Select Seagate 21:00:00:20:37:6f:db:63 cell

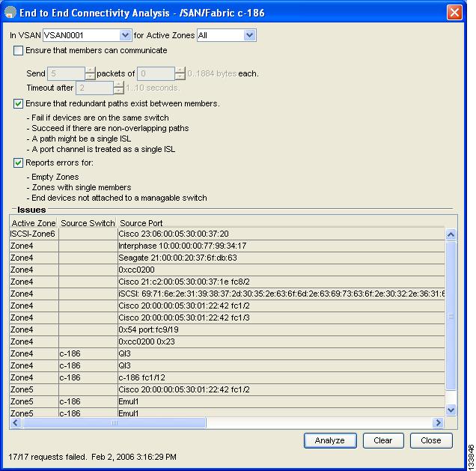pos(281,258)
